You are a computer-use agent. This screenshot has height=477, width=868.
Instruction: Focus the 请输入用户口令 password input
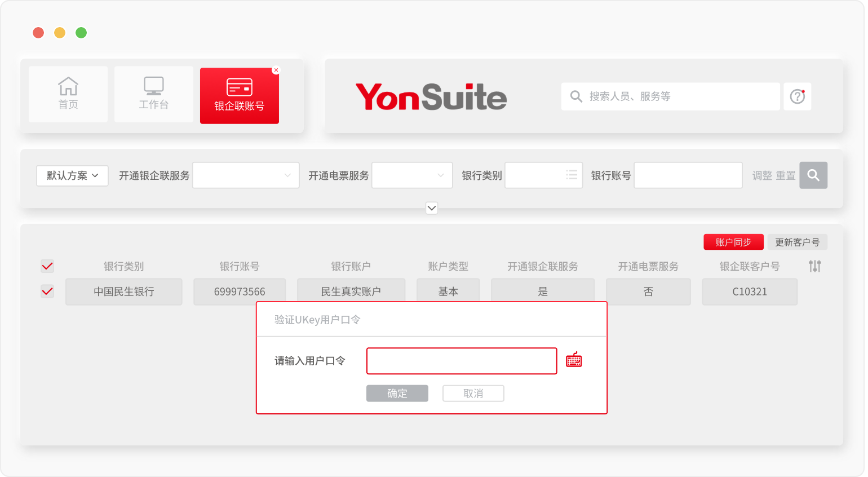462,361
